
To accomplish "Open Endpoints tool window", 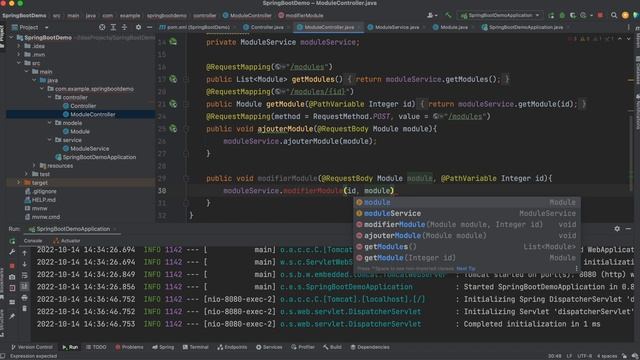I will [232, 347].
